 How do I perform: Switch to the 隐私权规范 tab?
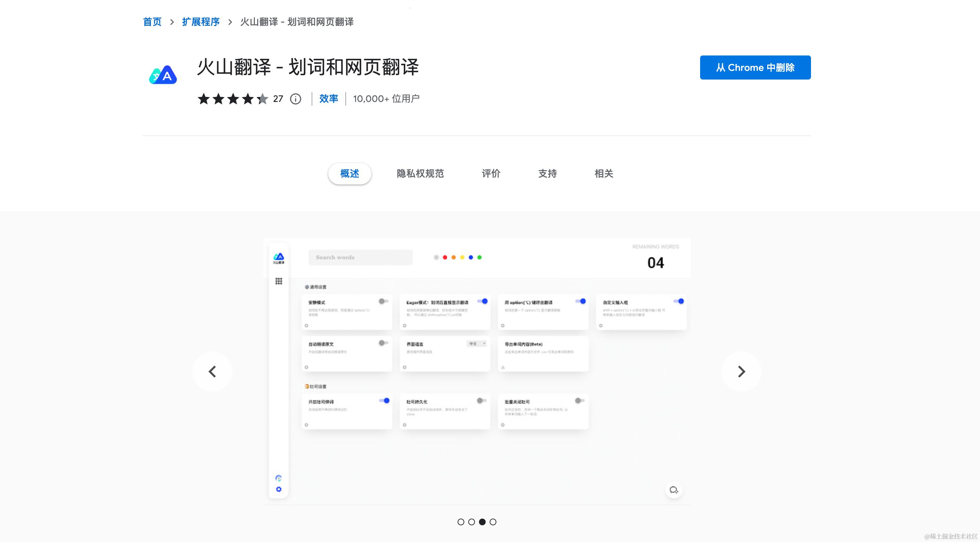[x=420, y=173]
